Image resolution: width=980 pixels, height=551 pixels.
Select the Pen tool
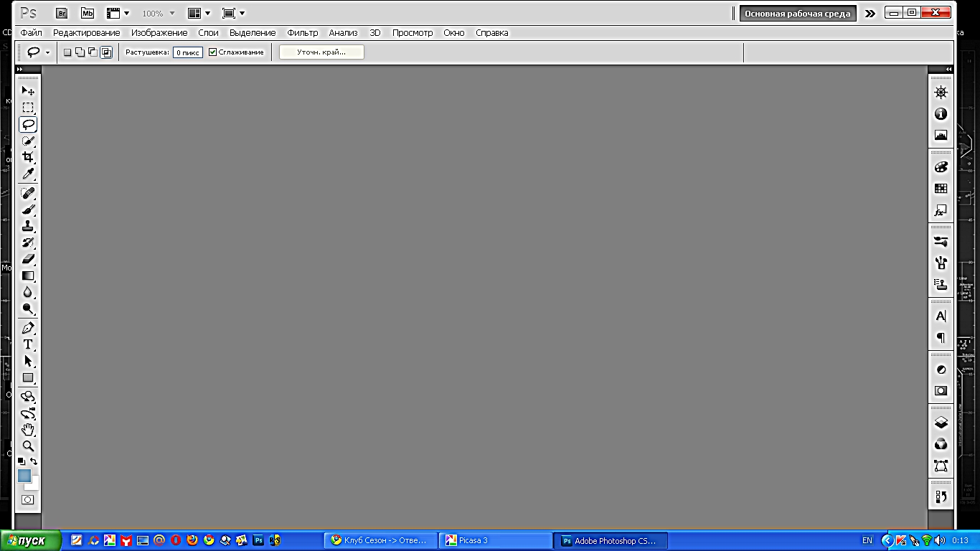(28, 328)
